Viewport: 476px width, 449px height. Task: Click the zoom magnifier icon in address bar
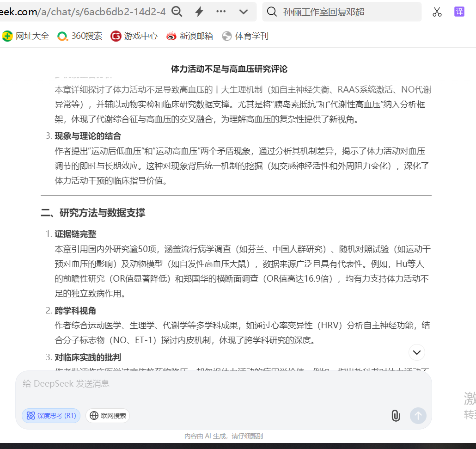(177, 12)
